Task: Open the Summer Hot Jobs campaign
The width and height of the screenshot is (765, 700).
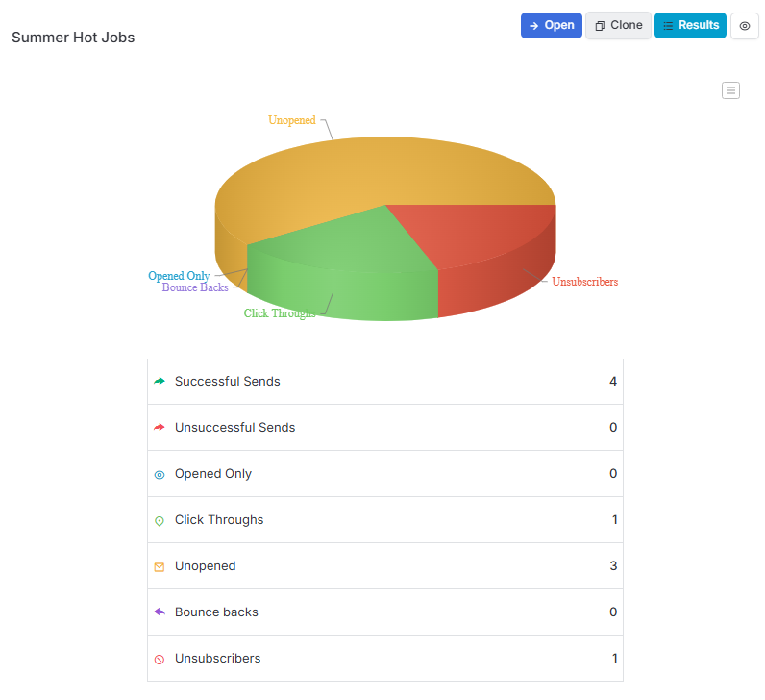Action: click(552, 25)
